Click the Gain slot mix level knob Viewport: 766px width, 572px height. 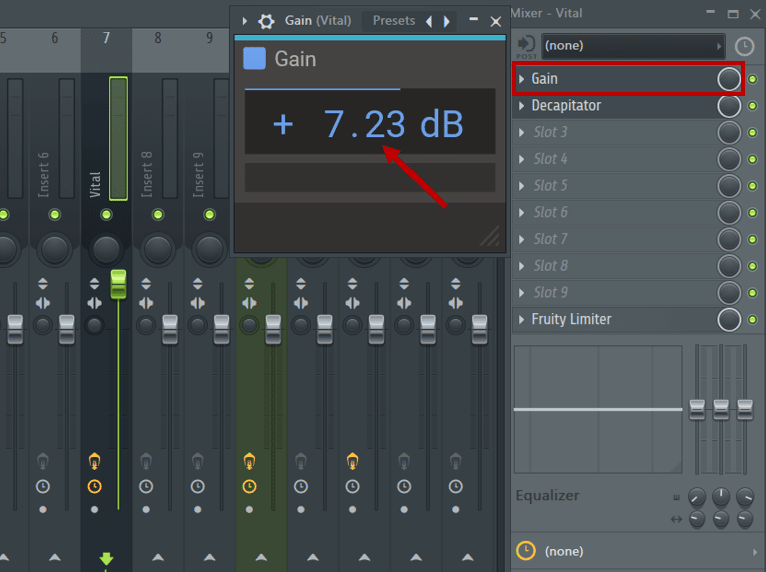click(x=729, y=79)
